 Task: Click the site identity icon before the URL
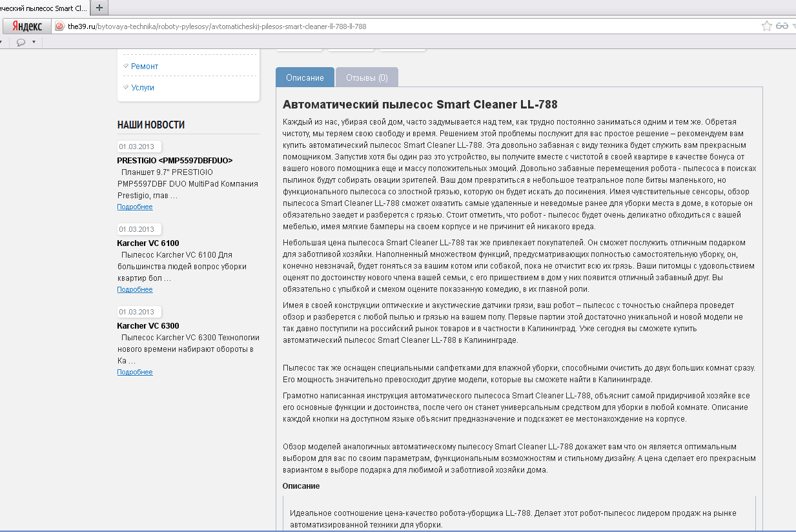[x=59, y=26]
